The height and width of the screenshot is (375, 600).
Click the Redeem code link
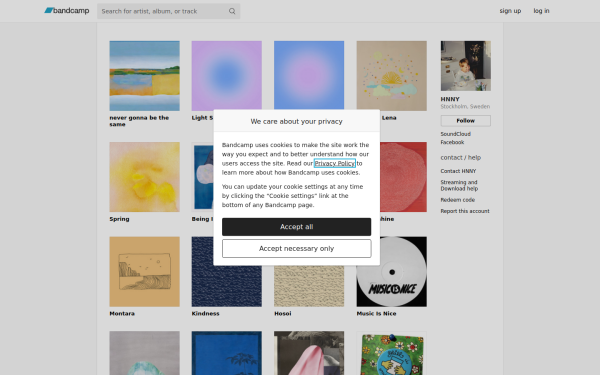pos(458,200)
